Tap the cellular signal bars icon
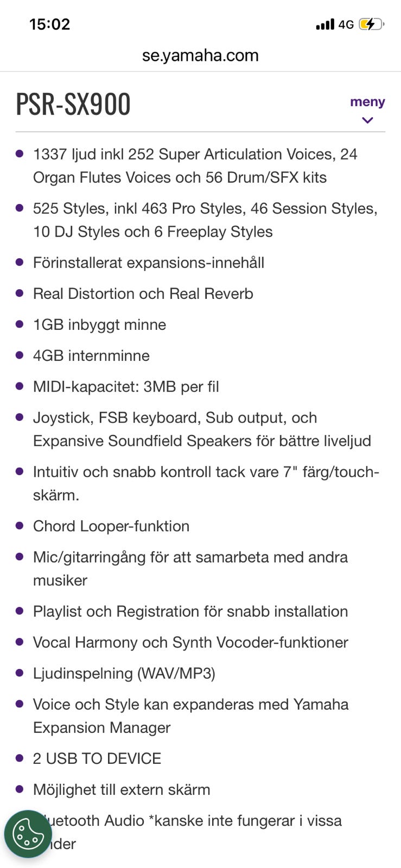This screenshot has height=868, width=401. pyautogui.click(x=325, y=24)
